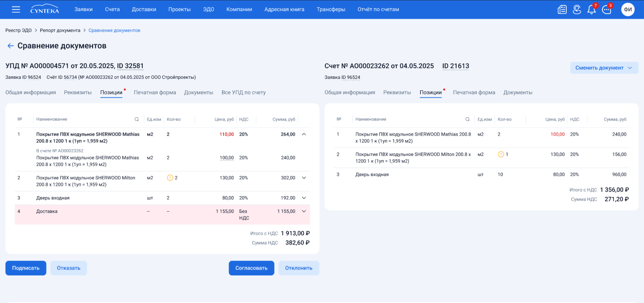This screenshot has height=303, width=644.
Task: Select УПД panel Позиции tab
Action: tap(111, 92)
